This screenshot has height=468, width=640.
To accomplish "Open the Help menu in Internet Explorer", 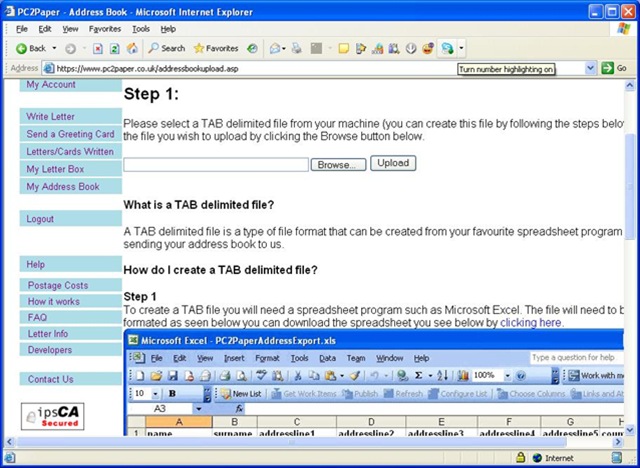I will [x=168, y=29].
